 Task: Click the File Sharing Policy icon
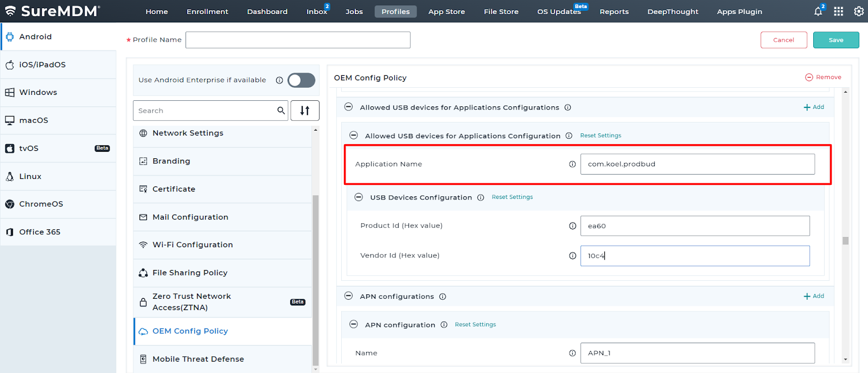[x=143, y=273]
